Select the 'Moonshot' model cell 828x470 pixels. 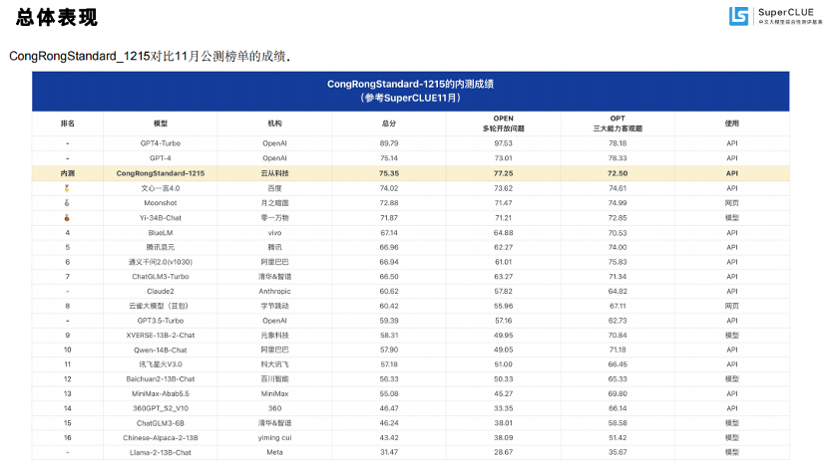(161, 203)
